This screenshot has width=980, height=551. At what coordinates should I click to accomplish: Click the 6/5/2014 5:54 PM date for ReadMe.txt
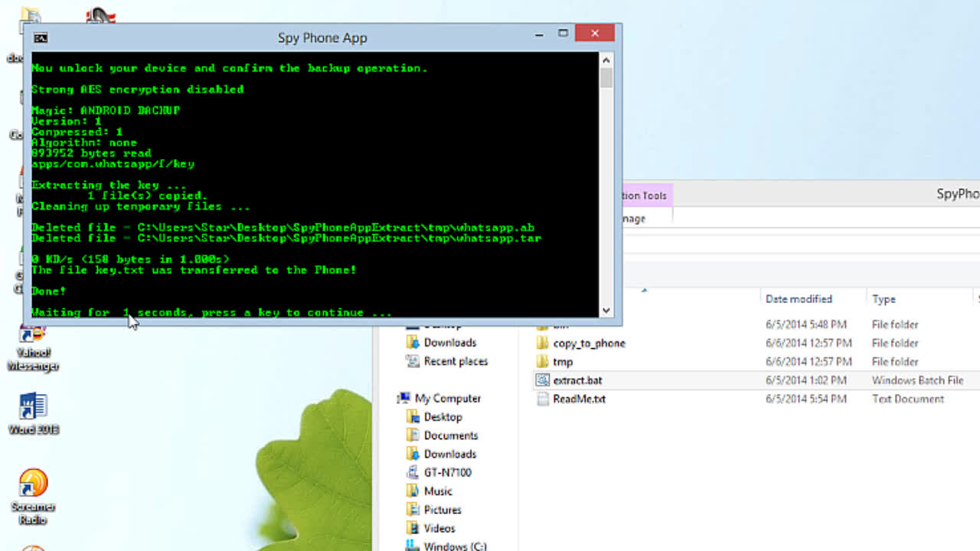(806, 399)
